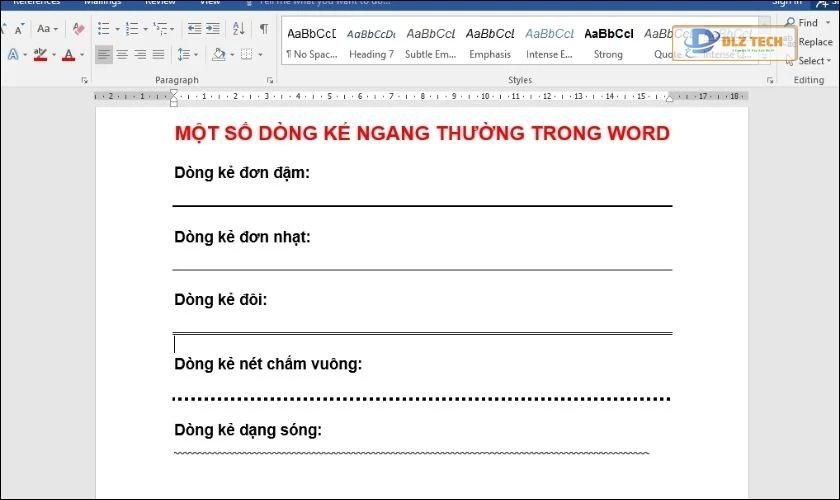Screen dimensions: 840x500
Task: Click the Text Effects glowing A icon
Action: [x=12, y=54]
